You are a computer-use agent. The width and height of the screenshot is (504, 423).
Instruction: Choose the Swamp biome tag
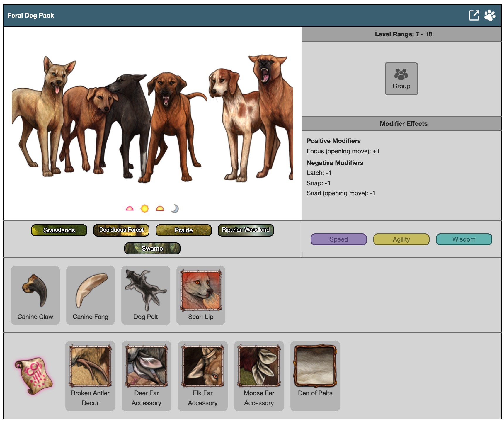(152, 248)
